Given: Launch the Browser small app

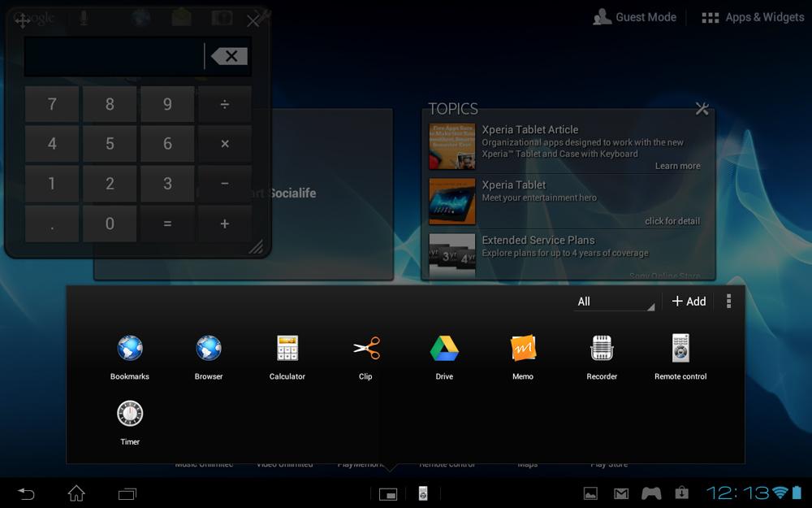Looking at the screenshot, I should (x=209, y=357).
